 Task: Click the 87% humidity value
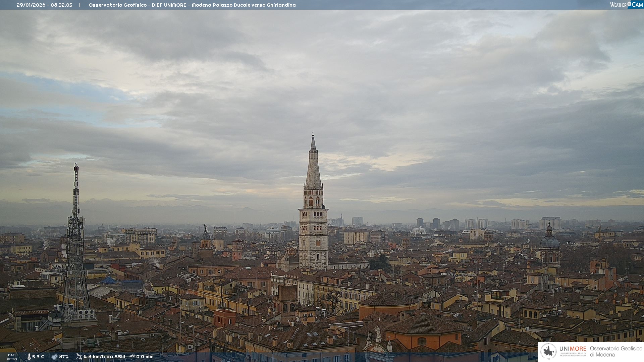(64, 357)
